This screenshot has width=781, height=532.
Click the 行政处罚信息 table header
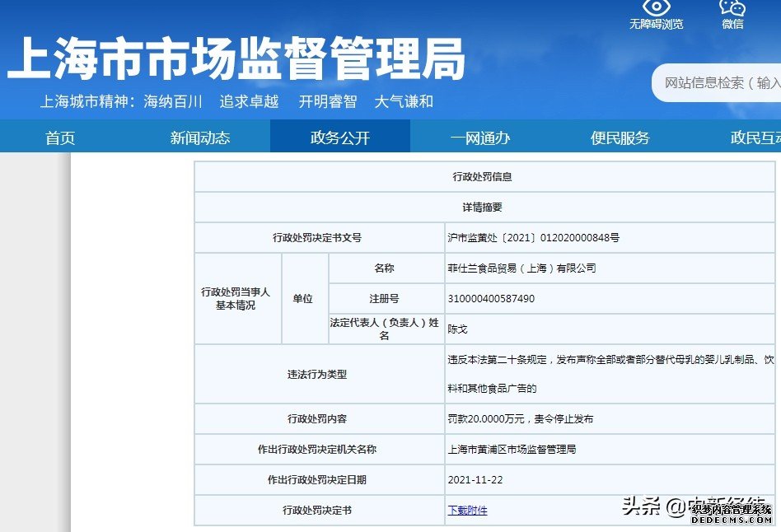click(482, 177)
